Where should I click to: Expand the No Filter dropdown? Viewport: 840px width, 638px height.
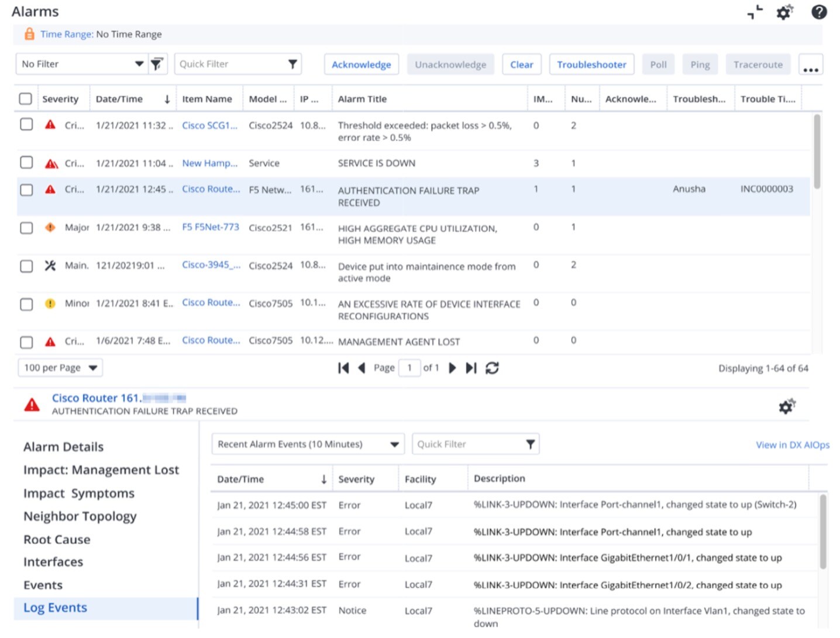tap(139, 64)
